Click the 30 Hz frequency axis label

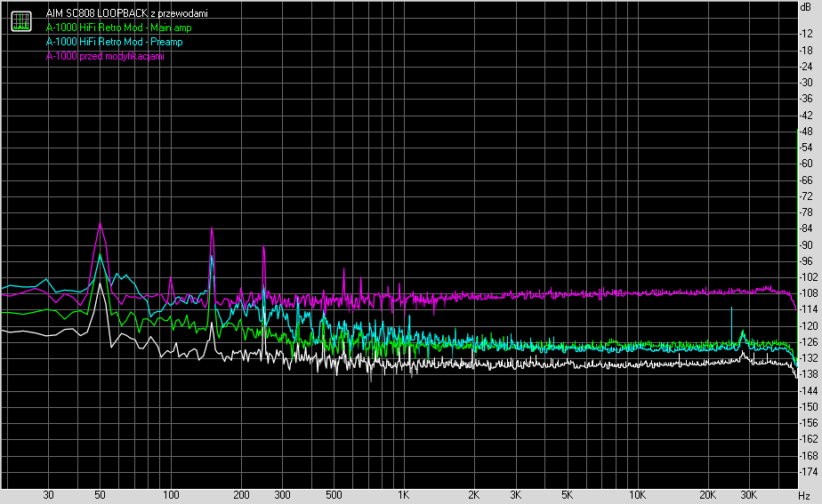48,494
